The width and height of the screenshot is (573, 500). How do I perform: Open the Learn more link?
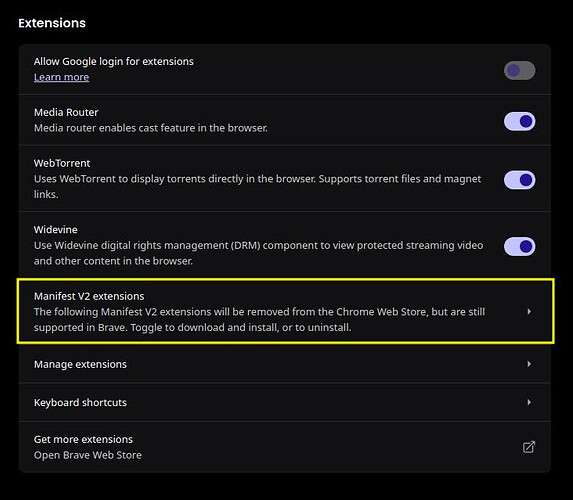point(61,77)
